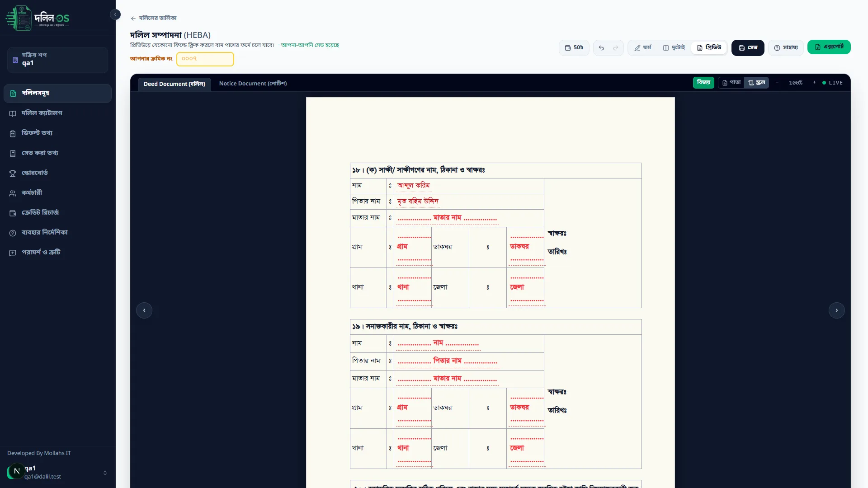Open the 50৳ credit wallet button
868x488 pixels.
574,47
